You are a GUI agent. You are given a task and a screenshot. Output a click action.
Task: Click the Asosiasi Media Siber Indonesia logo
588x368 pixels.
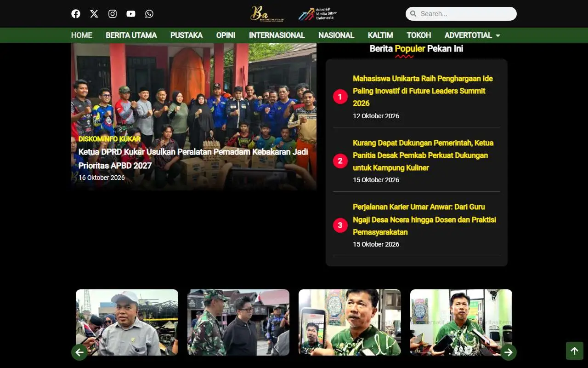(x=317, y=14)
